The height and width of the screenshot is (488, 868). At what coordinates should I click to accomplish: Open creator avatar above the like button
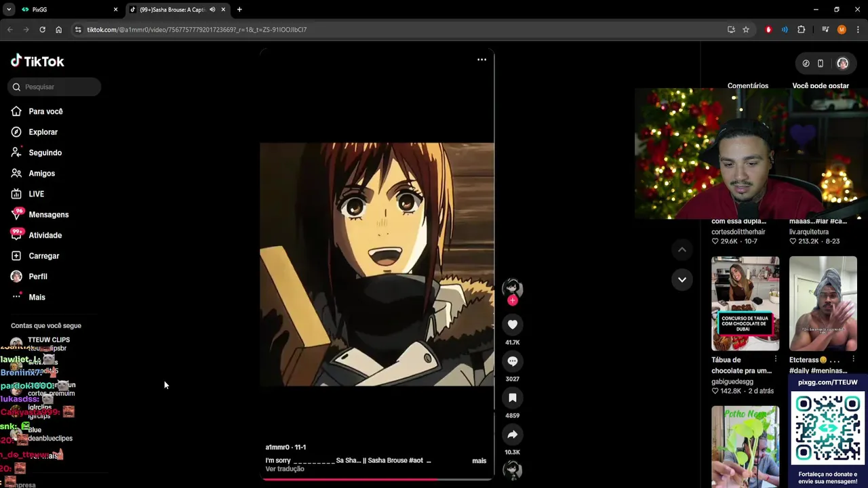click(x=513, y=287)
